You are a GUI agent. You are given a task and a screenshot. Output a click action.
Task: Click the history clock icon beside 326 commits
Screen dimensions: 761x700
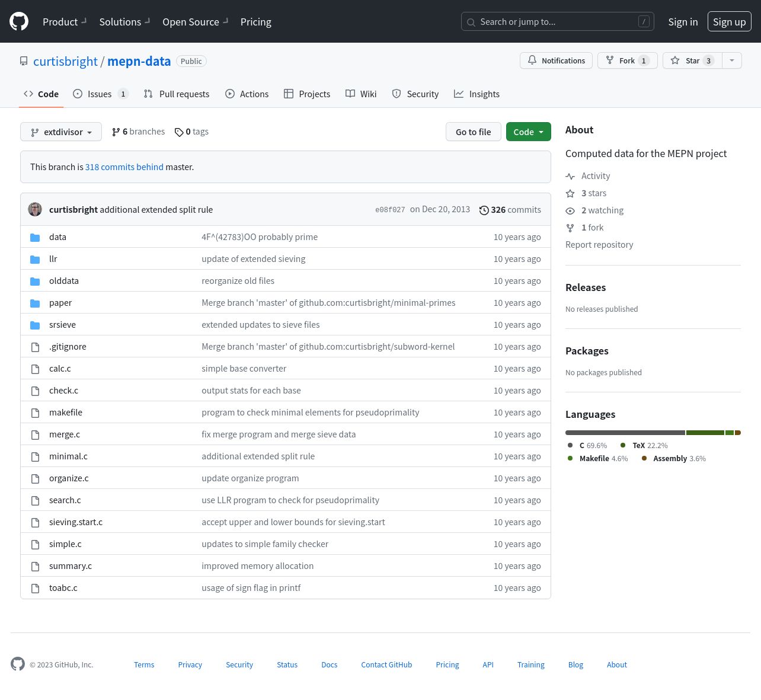484,210
